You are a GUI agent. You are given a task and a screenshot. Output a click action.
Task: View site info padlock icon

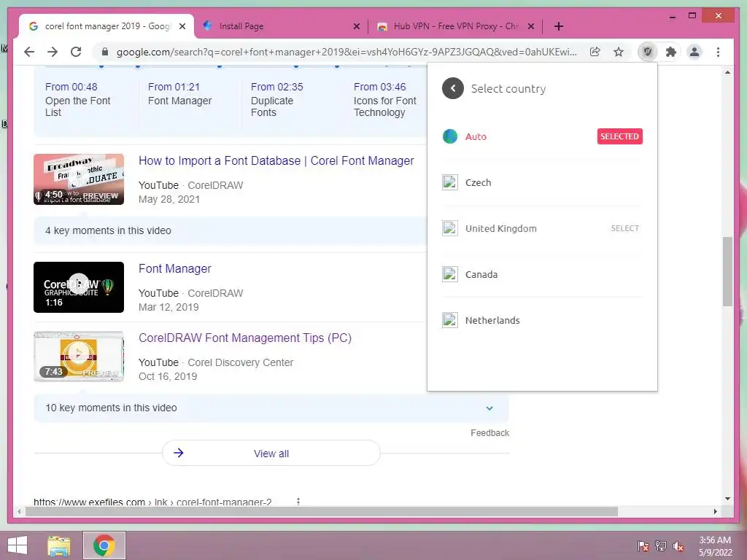(x=105, y=52)
